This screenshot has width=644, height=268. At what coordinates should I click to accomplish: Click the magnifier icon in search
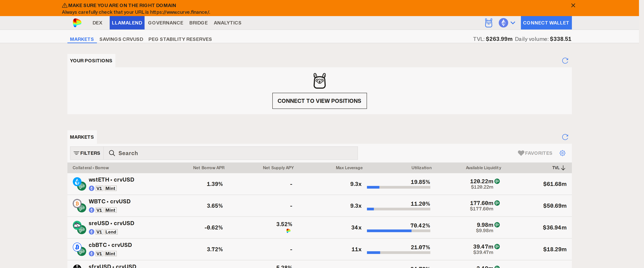click(112, 153)
